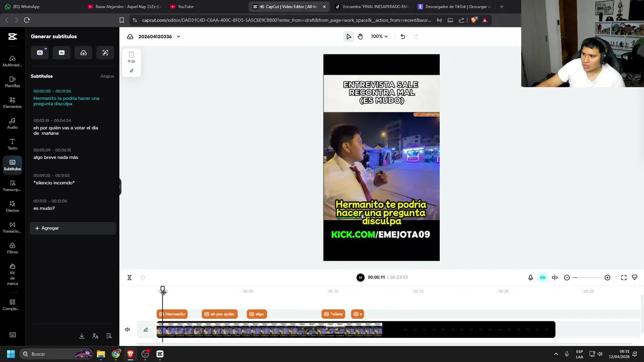Image resolution: width=644 pixels, height=362 pixels.
Task: Switch to Descargador de TikTok tab
Action: [454, 7]
